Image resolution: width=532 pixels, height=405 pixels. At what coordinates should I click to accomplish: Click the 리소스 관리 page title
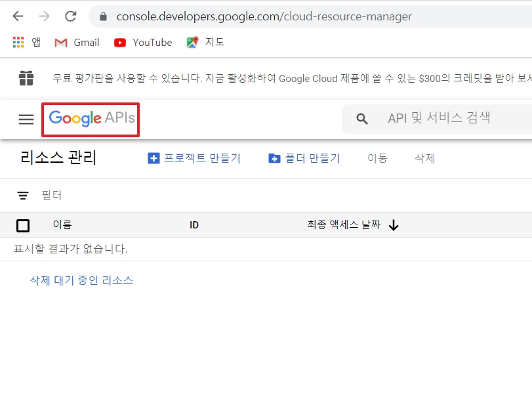tap(58, 158)
